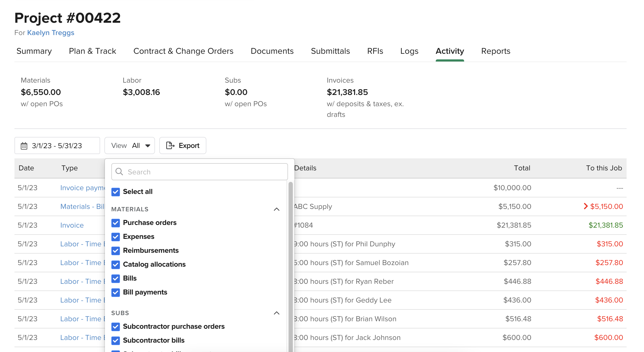Click the magnifier icon in search box
Screen dimensions: 644x352
click(119, 172)
